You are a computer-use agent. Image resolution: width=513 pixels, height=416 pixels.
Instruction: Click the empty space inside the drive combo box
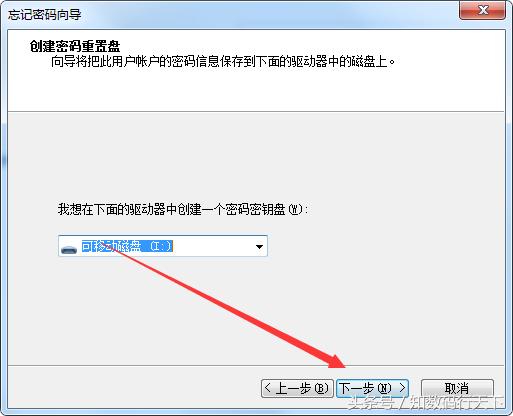point(212,247)
